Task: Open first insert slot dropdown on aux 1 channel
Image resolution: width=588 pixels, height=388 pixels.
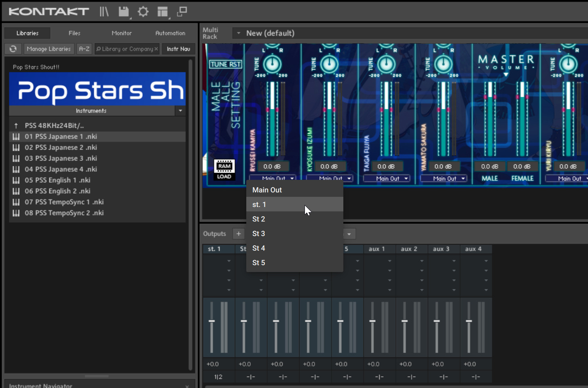Action: 390,261
